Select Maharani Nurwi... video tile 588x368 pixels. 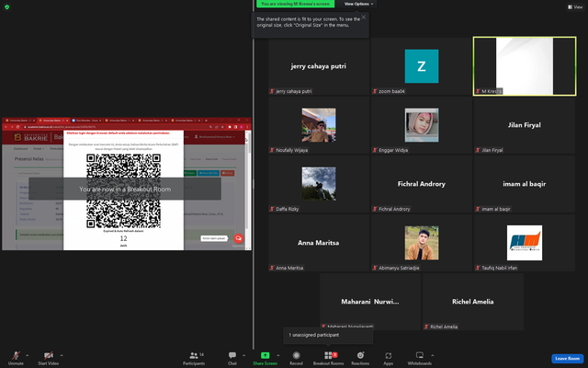[x=370, y=302]
